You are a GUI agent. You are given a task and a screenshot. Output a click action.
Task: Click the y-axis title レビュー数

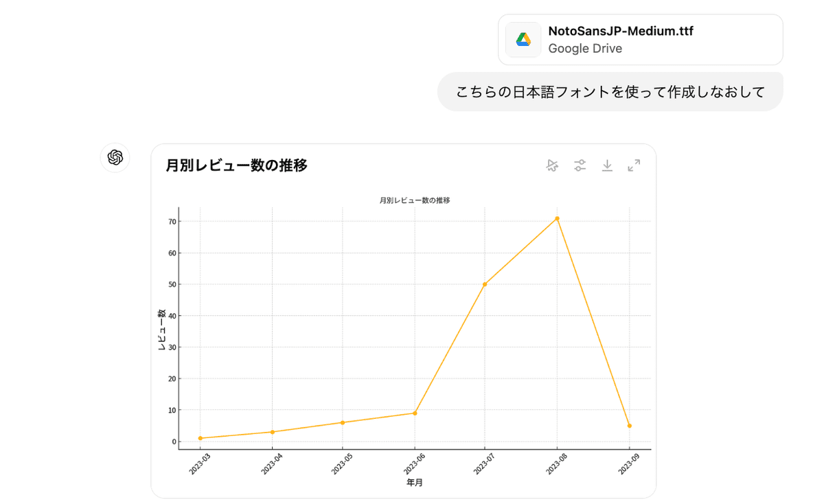pos(162,330)
